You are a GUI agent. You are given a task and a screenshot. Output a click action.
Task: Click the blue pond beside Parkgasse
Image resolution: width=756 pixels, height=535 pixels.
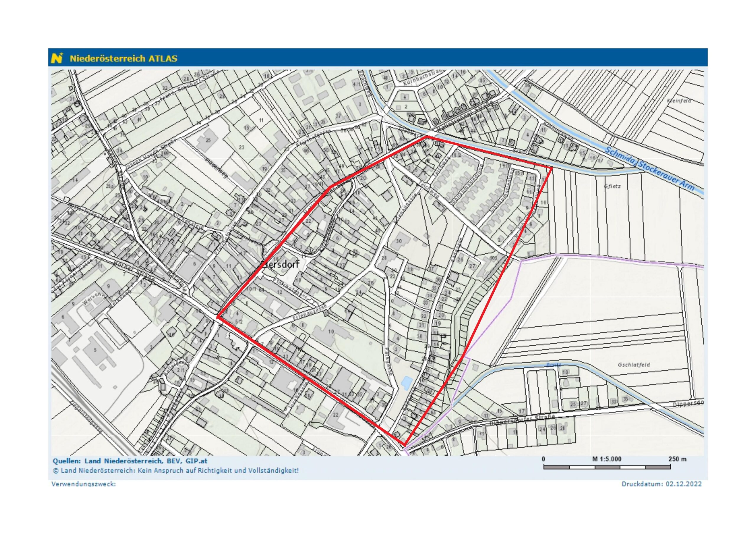[x=407, y=382]
